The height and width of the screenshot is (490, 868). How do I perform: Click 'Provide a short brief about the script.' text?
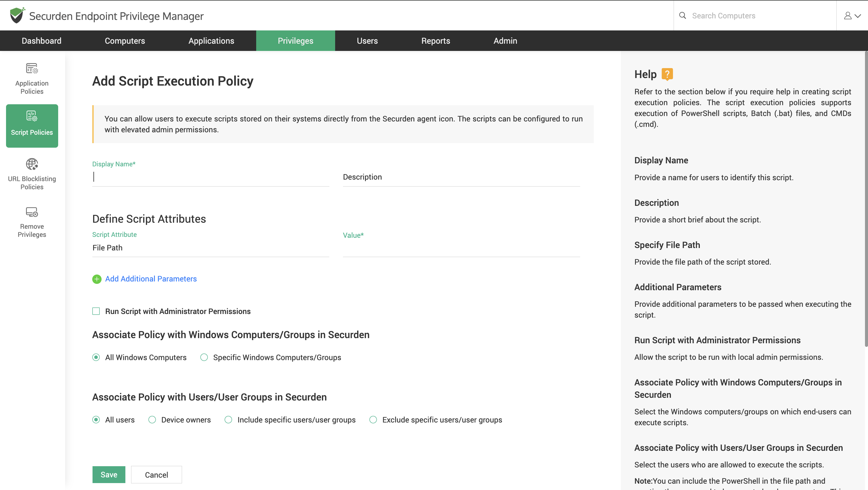pyautogui.click(x=697, y=220)
